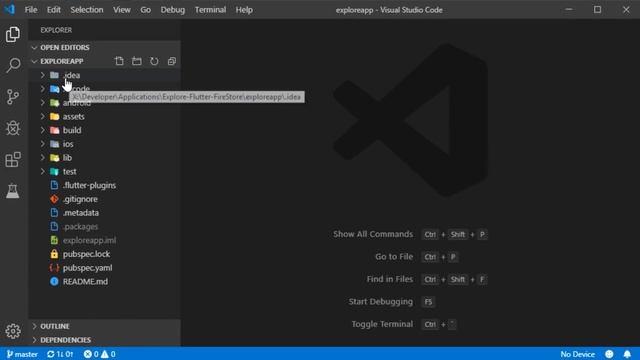Click the VS Code logo in title bar
This screenshot has height=360, width=640.
pyautogui.click(x=9, y=9)
